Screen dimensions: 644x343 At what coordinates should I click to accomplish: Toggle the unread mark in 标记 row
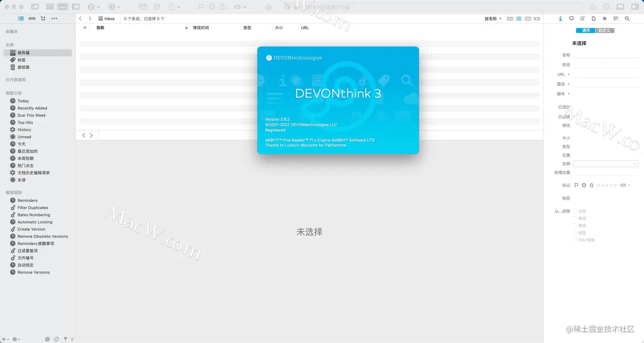[584, 185]
